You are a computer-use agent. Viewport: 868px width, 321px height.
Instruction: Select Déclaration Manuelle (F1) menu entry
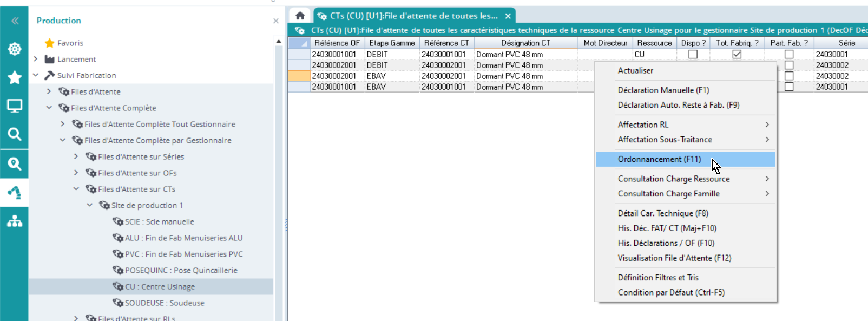(663, 90)
